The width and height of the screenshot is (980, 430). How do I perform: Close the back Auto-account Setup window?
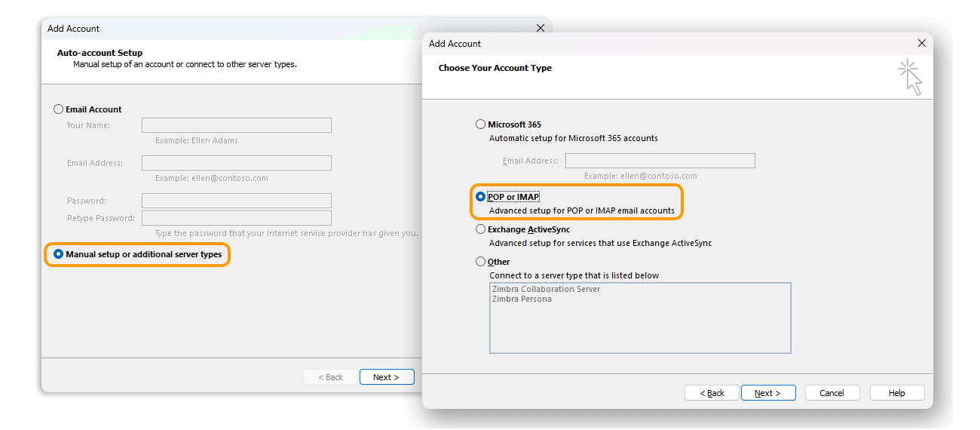click(540, 28)
